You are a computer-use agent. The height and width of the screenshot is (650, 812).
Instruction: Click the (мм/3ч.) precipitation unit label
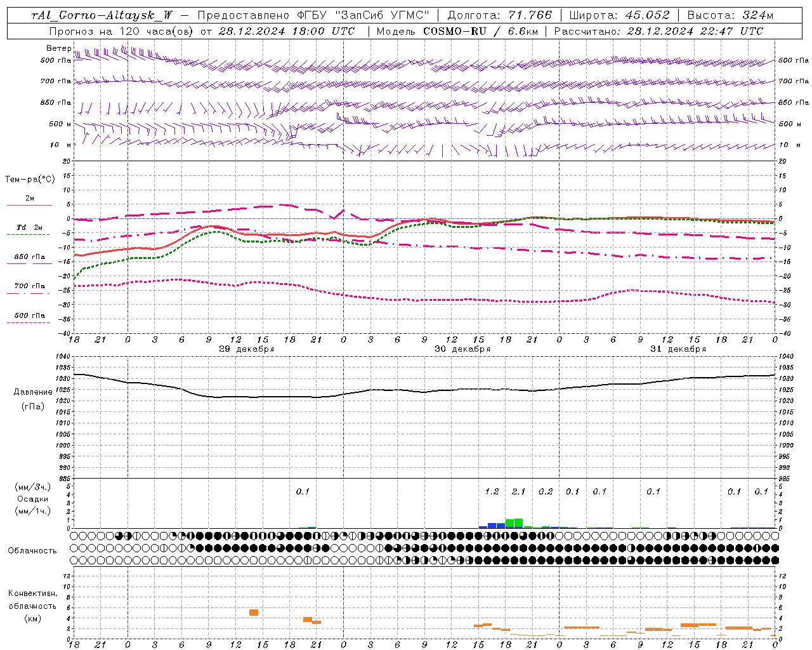click(32, 487)
